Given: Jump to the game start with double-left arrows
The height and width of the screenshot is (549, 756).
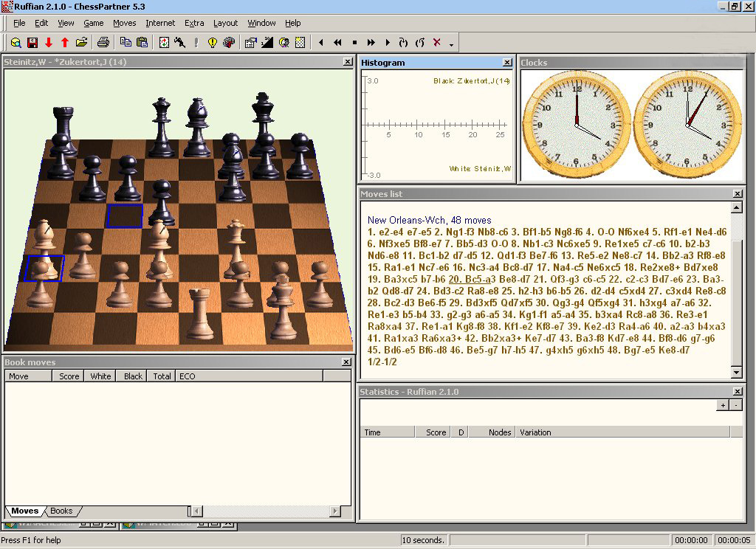Looking at the screenshot, I should (x=337, y=43).
